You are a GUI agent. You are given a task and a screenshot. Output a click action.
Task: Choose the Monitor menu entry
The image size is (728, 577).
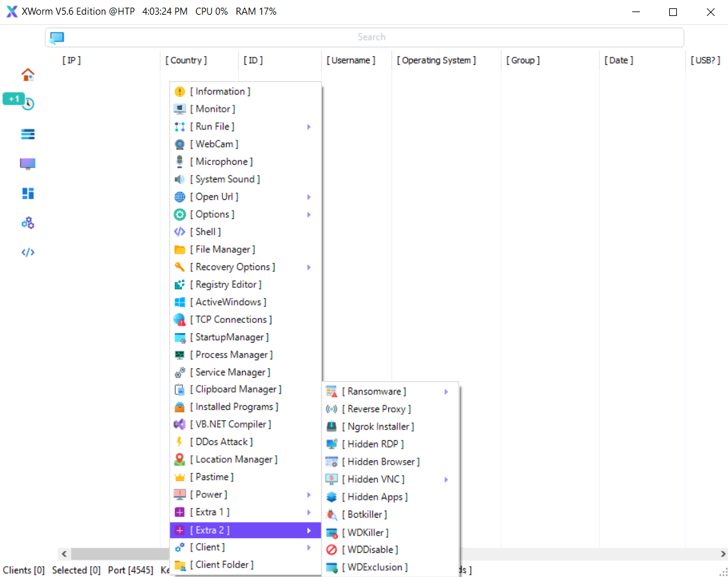tap(246, 109)
